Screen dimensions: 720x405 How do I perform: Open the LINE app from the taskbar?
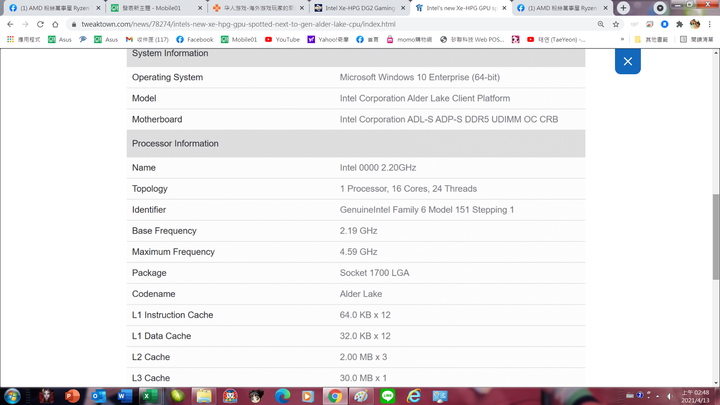click(x=388, y=396)
